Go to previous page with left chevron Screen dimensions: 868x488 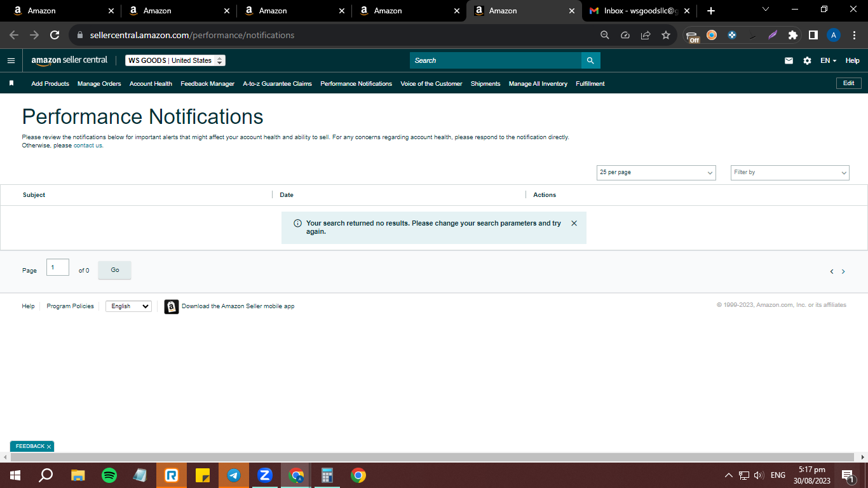(x=831, y=271)
